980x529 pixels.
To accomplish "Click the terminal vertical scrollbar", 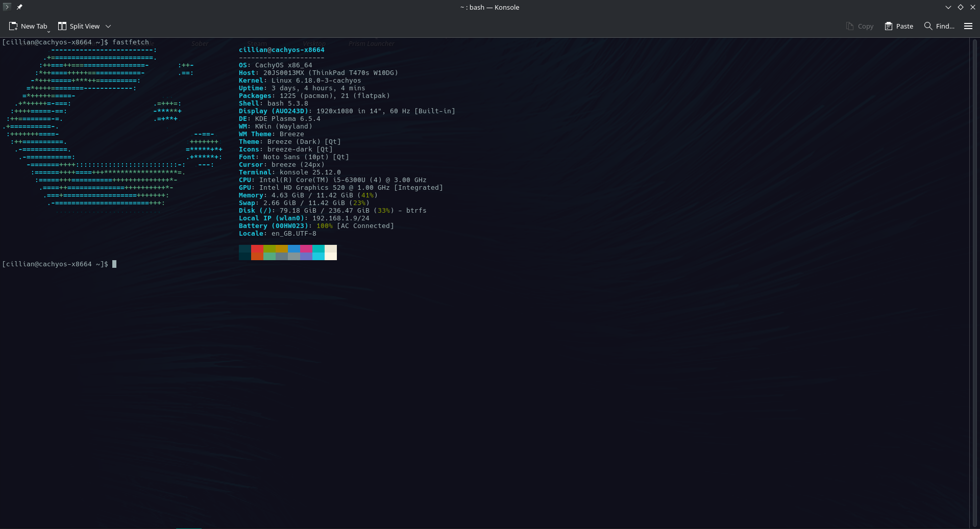I will pos(974,281).
